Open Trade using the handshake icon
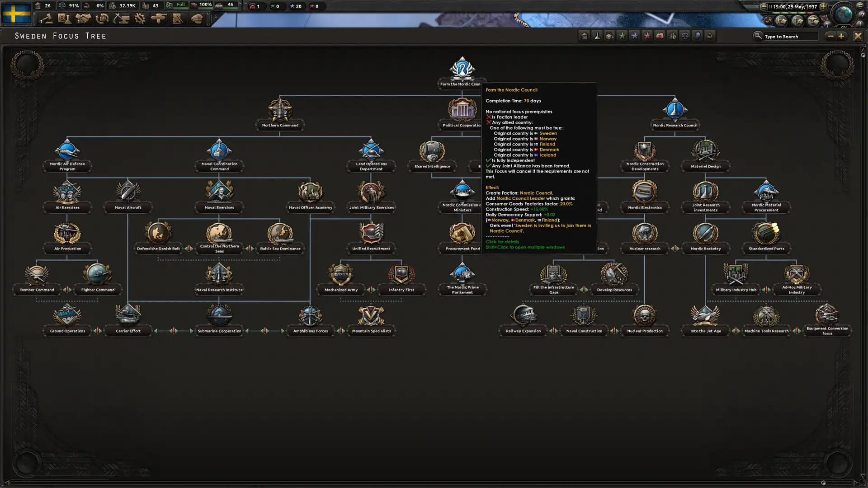868x488 pixels. pos(83,19)
